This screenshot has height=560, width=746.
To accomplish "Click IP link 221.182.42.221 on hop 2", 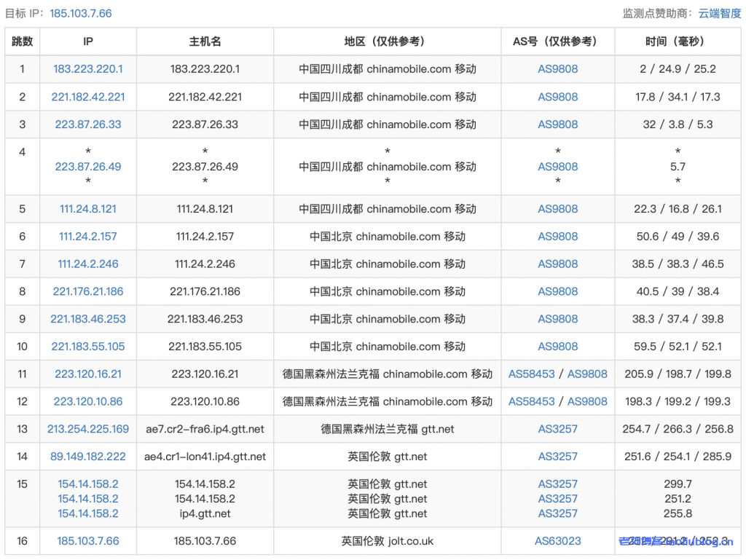I will pyautogui.click(x=87, y=97).
